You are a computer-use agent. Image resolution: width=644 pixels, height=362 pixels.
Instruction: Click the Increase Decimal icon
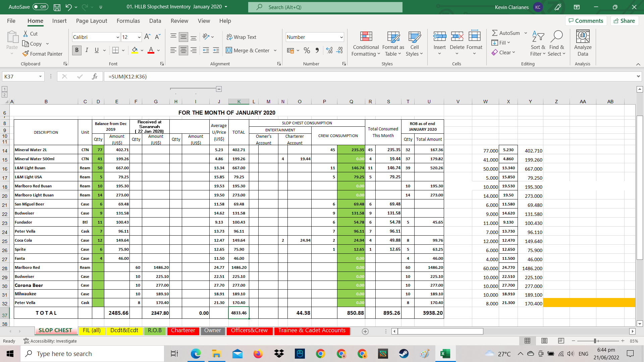point(329,50)
